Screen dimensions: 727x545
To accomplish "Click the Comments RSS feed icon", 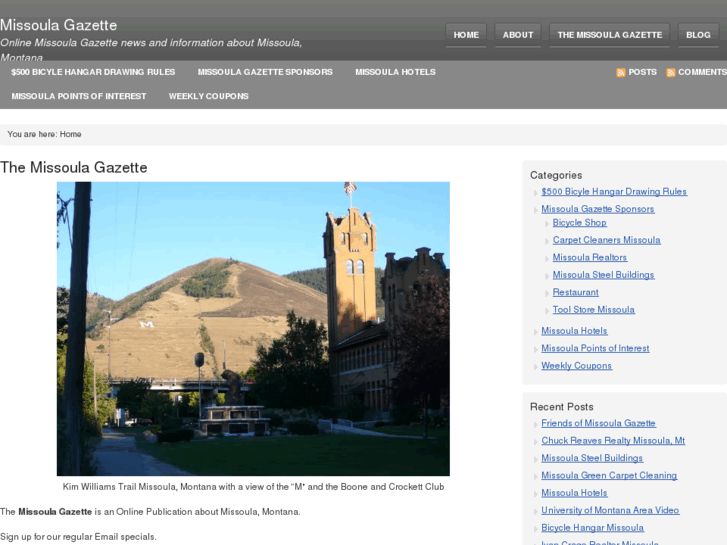I will tap(670, 73).
